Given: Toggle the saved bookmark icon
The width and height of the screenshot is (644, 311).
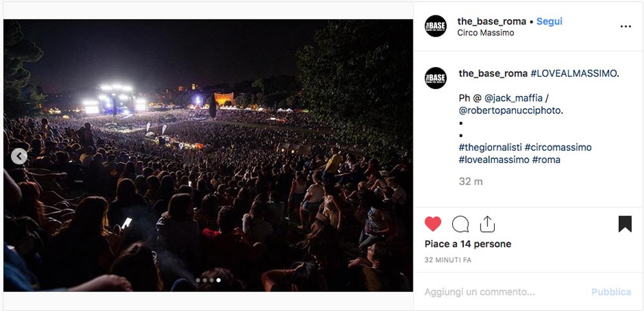Looking at the screenshot, I should (625, 224).
